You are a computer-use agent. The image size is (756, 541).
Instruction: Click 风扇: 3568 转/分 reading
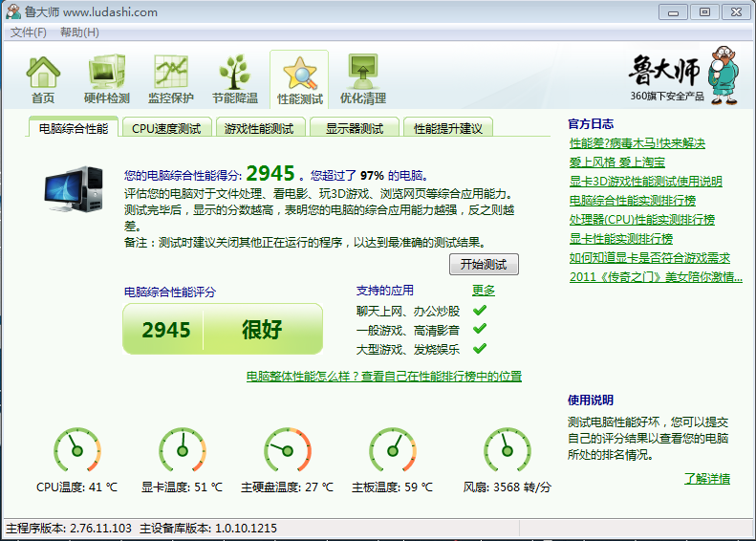point(507,487)
